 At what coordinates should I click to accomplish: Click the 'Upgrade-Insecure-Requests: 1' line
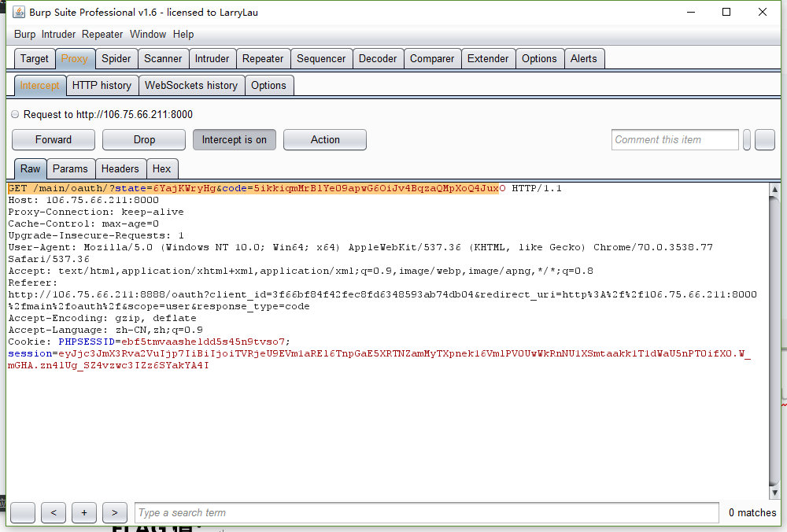(x=96, y=235)
